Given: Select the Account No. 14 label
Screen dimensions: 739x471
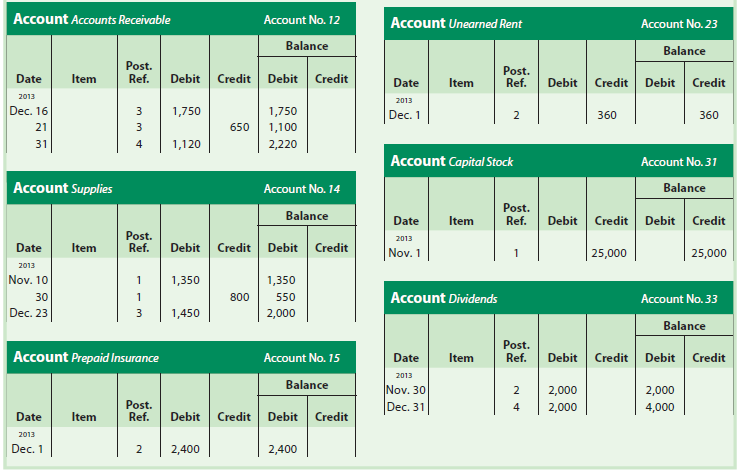Looking at the screenshot, I should (302, 189).
